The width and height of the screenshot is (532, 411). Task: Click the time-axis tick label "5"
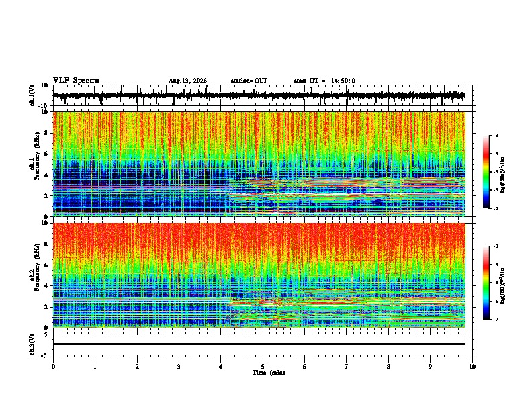(263, 367)
